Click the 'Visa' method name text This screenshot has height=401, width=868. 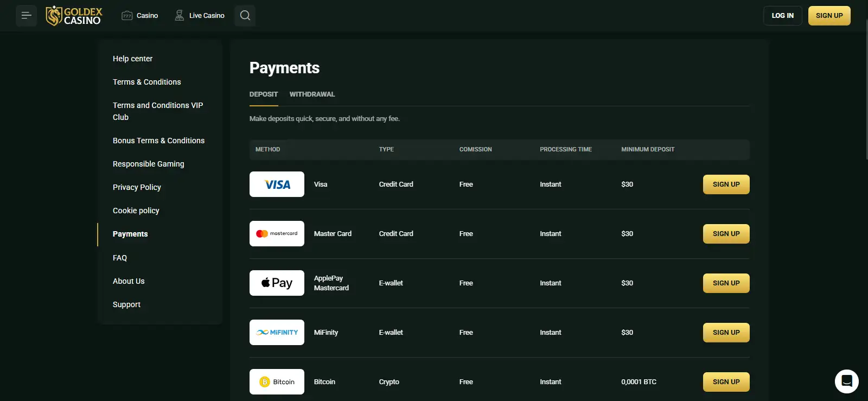[x=321, y=184]
